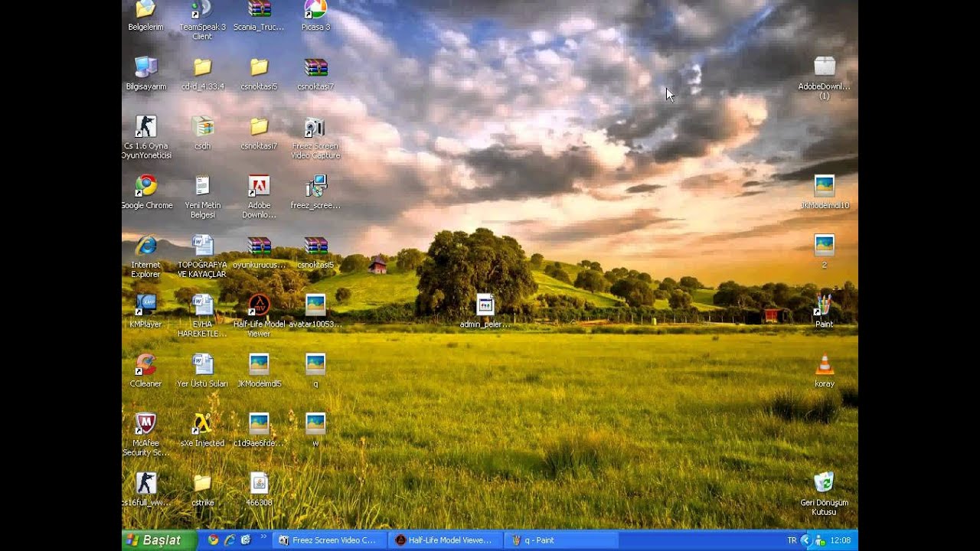This screenshot has height=551, width=980.
Task: Select the avatar10053... image file
Action: pos(315,305)
